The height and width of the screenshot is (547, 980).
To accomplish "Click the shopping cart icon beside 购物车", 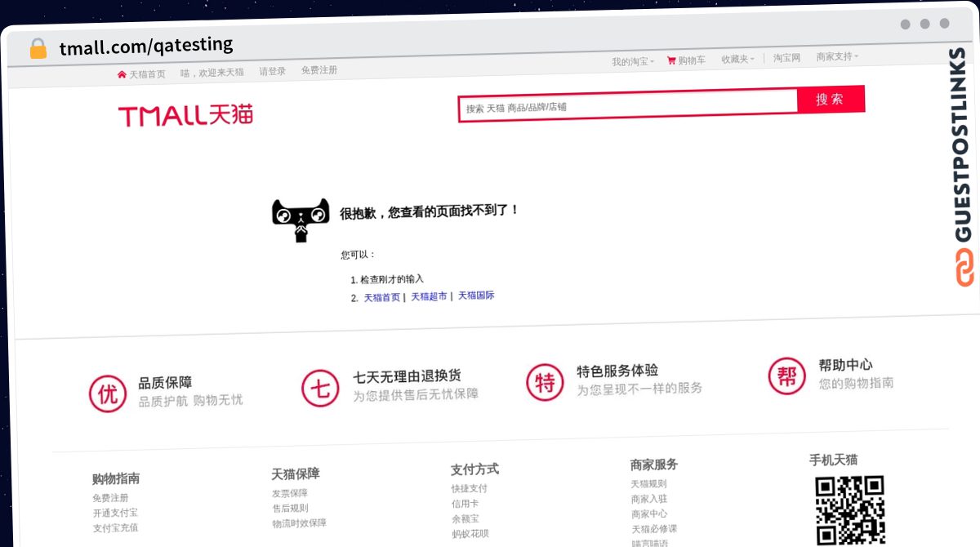I will pyautogui.click(x=671, y=60).
